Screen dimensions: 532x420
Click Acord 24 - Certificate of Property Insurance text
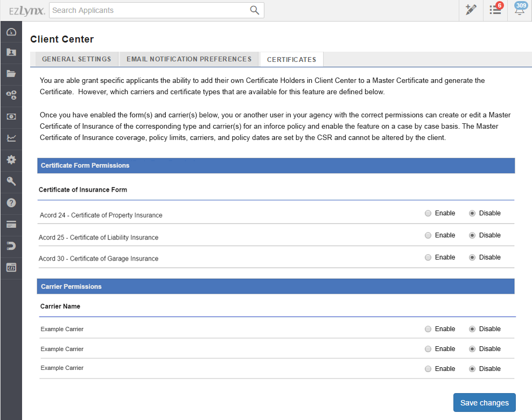[x=101, y=215]
